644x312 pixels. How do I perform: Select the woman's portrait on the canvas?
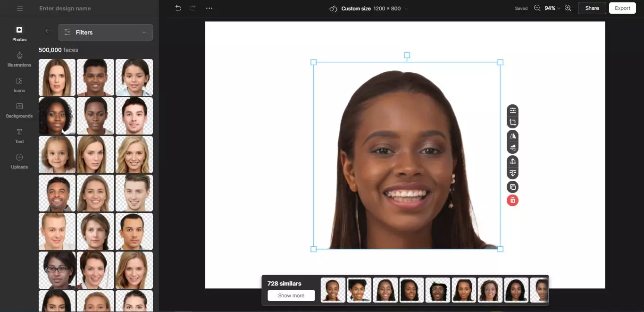tap(407, 156)
